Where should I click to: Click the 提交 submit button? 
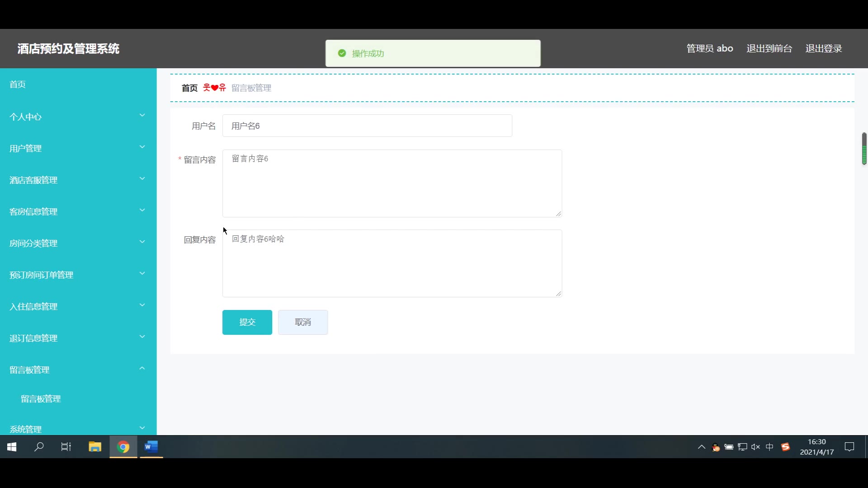(x=247, y=322)
